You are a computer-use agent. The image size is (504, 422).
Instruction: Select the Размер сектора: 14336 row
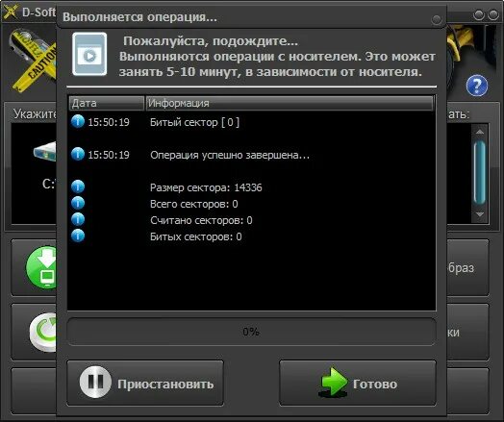point(251,187)
